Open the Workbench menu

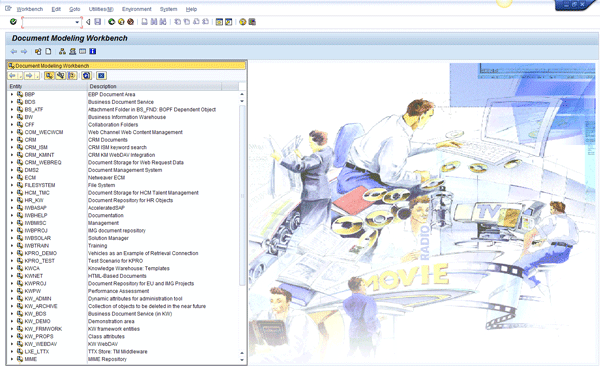[30, 9]
